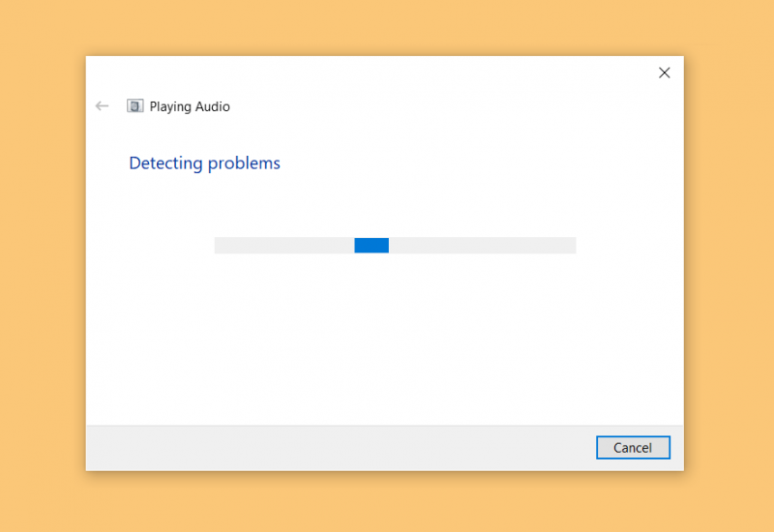This screenshot has height=532, width=774.
Task: Click the "Detecting problems" heading
Action: point(204,163)
